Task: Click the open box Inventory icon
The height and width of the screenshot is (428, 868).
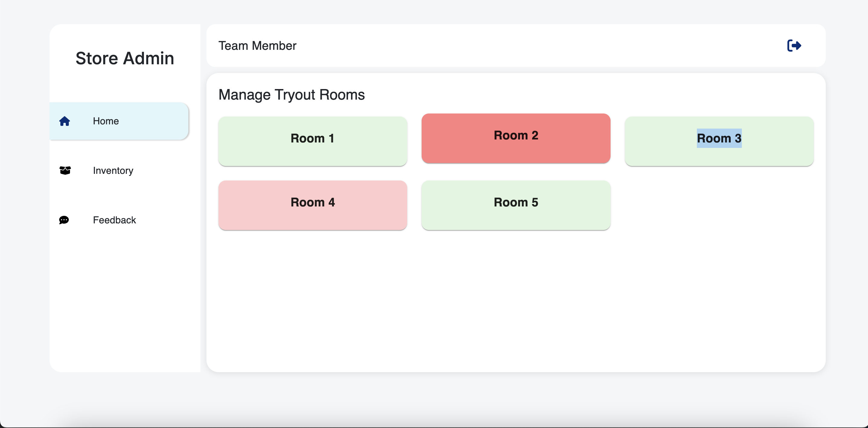Action: [65, 171]
